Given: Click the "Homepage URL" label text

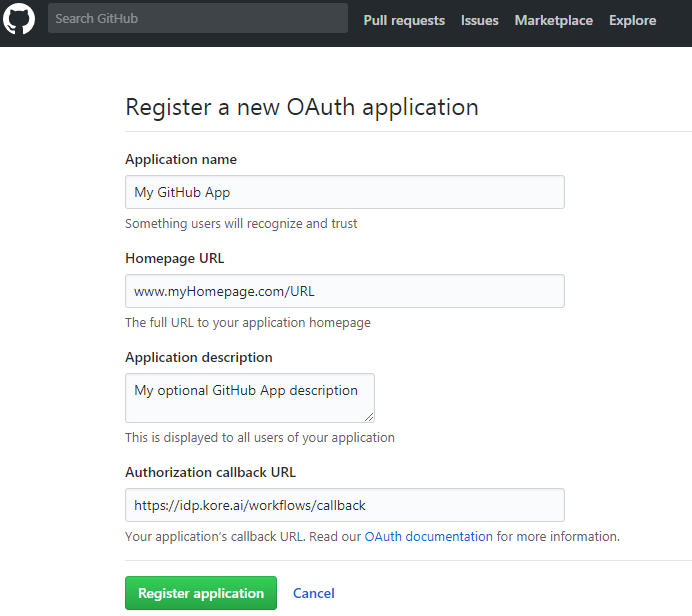Looking at the screenshot, I should pos(175,258).
